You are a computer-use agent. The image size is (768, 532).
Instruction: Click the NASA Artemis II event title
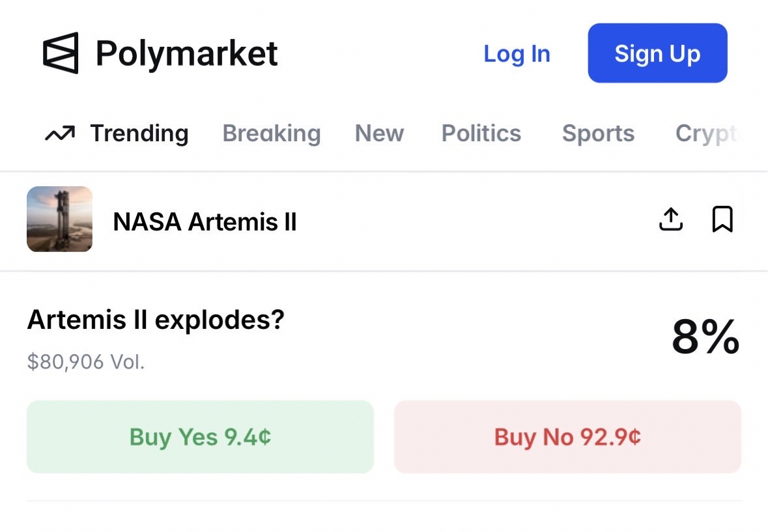point(205,222)
